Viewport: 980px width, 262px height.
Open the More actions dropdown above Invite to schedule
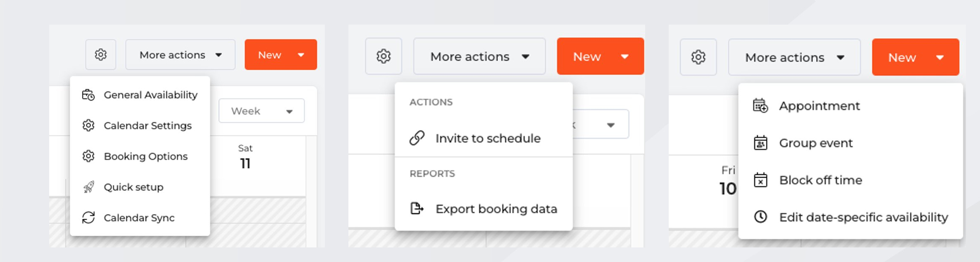(x=479, y=56)
